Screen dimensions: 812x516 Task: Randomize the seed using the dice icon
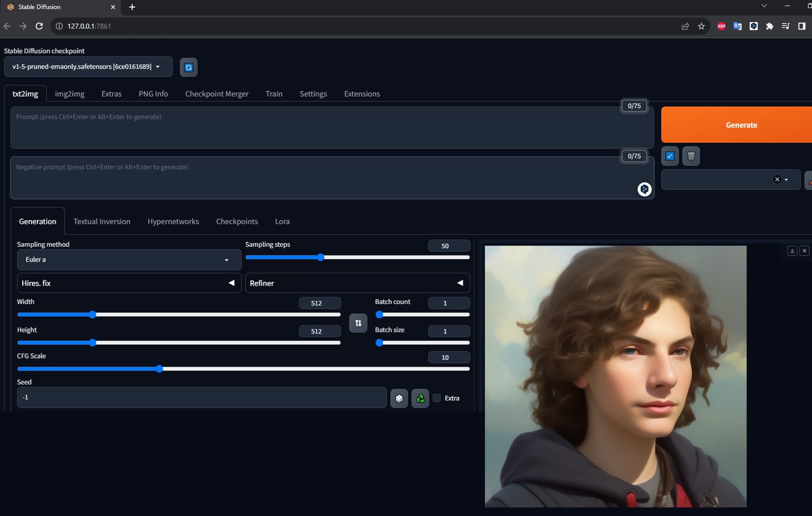click(398, 397)
